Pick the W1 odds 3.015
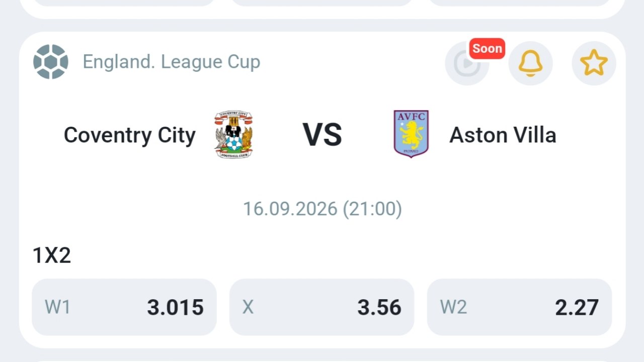Image resolution: width=644 pixels, height=362 pixels. tap(124, 307)
